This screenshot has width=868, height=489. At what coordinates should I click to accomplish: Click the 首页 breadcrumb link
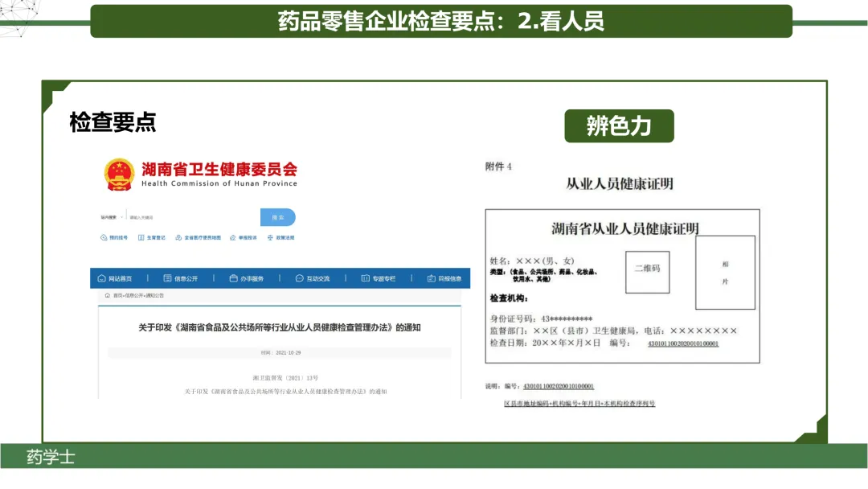click(x=118, y=296)
